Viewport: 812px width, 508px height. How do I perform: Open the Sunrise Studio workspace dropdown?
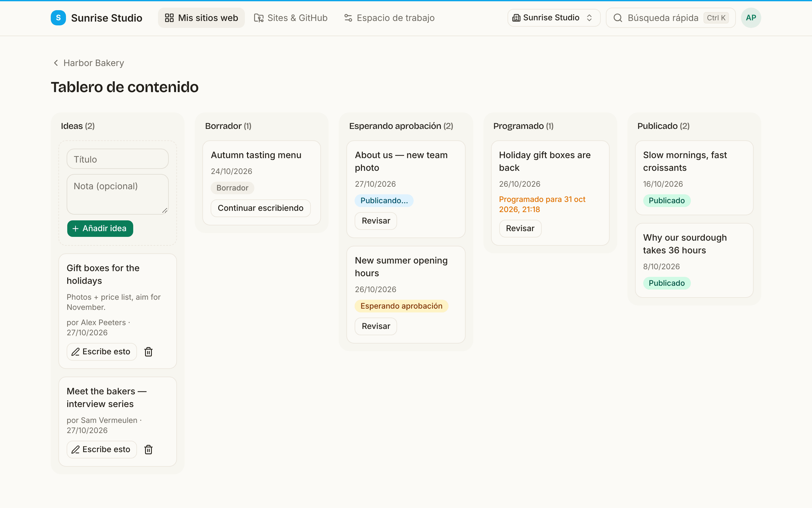553,18
